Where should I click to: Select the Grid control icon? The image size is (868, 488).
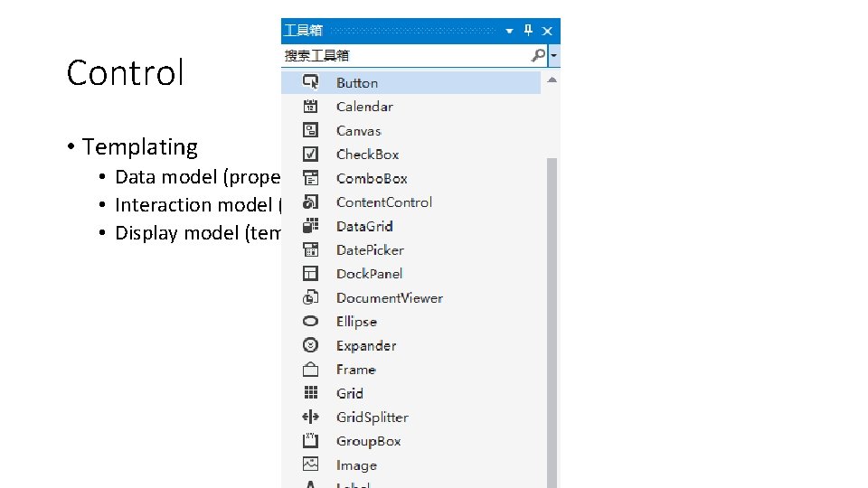(x=310, y=393)
